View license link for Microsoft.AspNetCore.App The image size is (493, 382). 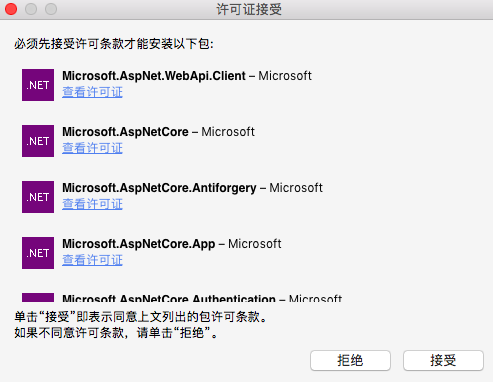tap(92, 260)
